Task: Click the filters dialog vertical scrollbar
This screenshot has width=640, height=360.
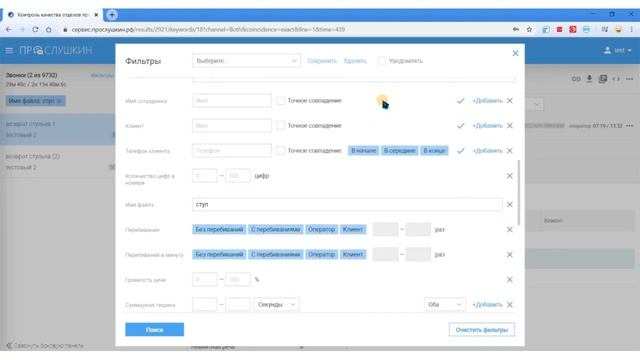Action: (x=519, y=192)
